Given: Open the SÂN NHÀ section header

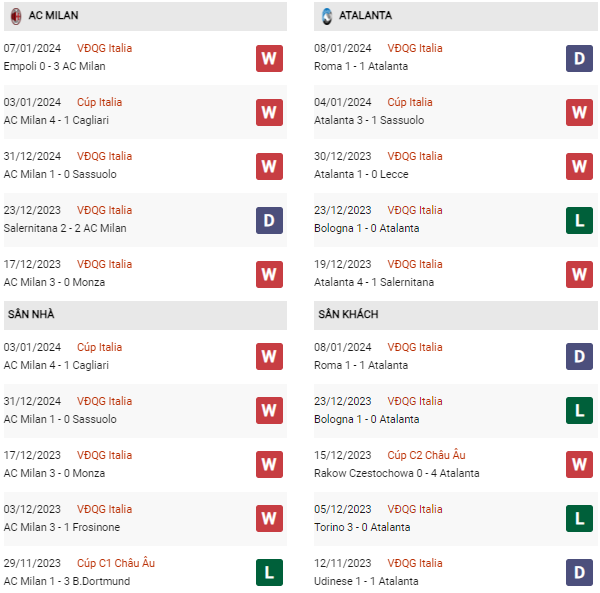Looking at the screenshot, I should (31, 314).
